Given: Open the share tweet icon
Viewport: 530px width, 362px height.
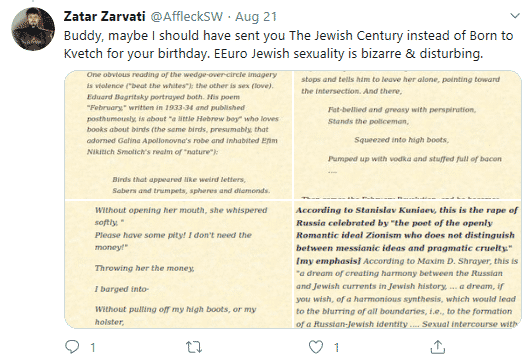Looking at the screenshot, I should [x=438, y=347].
